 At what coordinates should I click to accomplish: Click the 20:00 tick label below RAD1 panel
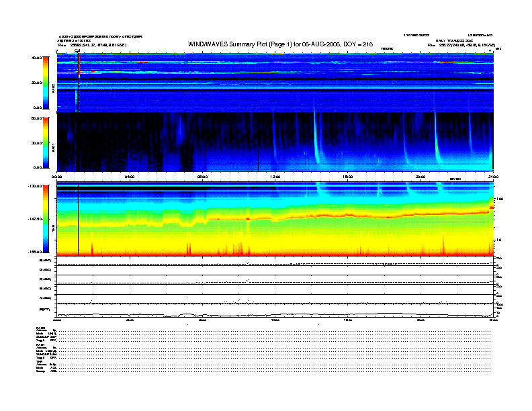[x=420, y=177]
